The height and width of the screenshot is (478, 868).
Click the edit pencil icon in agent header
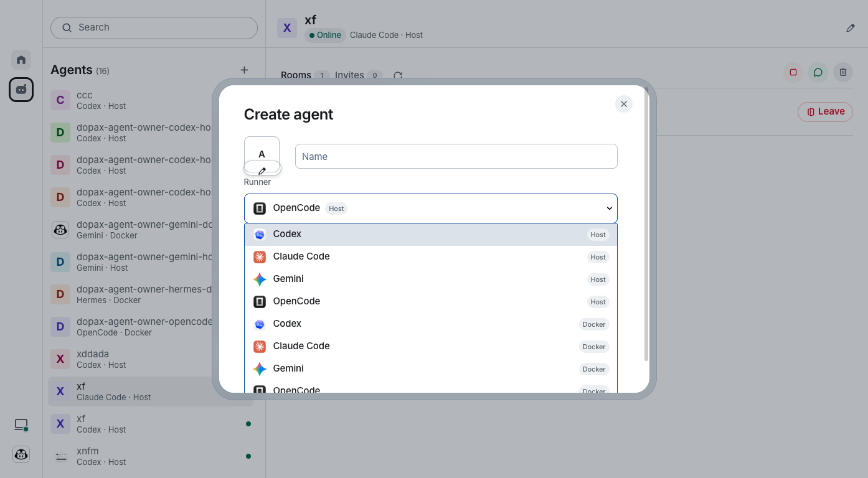[x=851, y=28]
